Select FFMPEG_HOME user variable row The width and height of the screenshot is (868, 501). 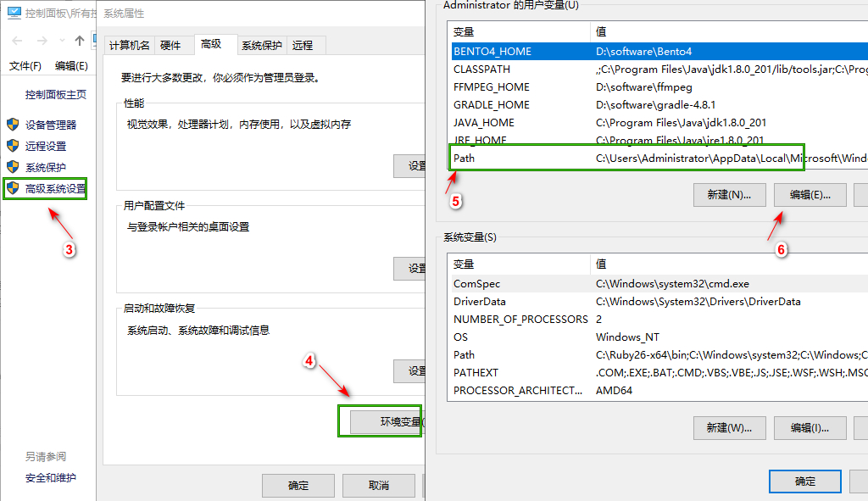(x=659, y=87)
